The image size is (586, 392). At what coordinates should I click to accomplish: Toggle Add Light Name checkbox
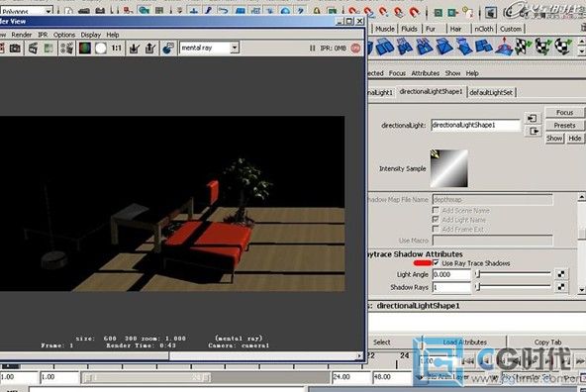[x=436, y=220]
